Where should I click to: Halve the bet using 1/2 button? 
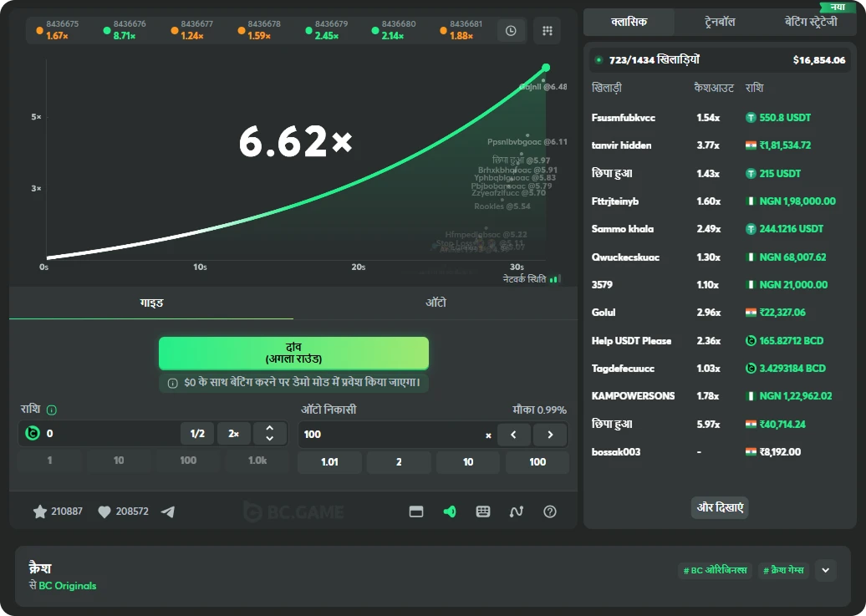[x=197, y=434]
